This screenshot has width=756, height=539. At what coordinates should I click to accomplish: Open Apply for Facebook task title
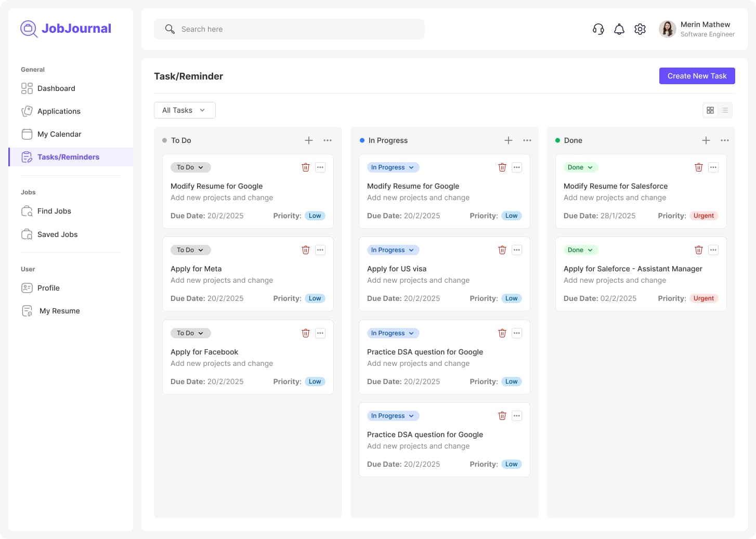click(x=204, y=352)
